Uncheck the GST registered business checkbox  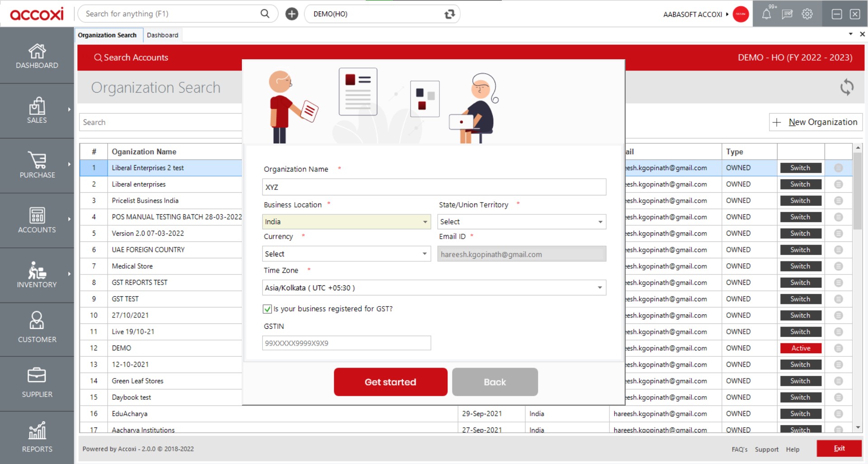click(267, 309)
